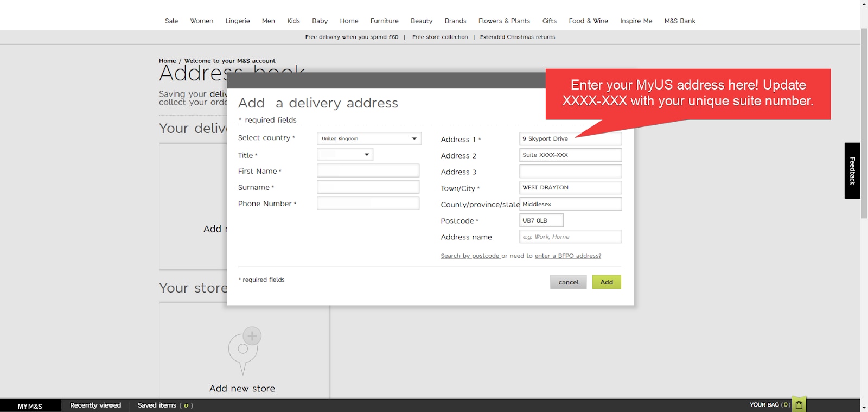Focus the Surname input field

click(368, 187)
